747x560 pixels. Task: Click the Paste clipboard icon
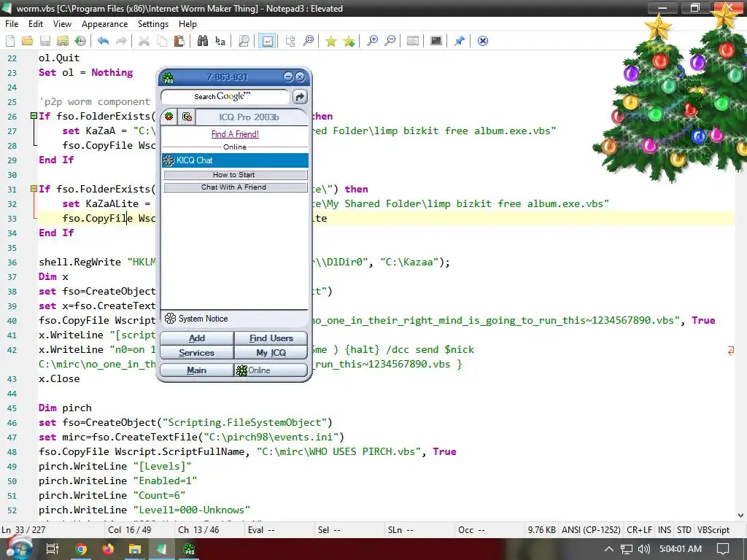[179, 41]
